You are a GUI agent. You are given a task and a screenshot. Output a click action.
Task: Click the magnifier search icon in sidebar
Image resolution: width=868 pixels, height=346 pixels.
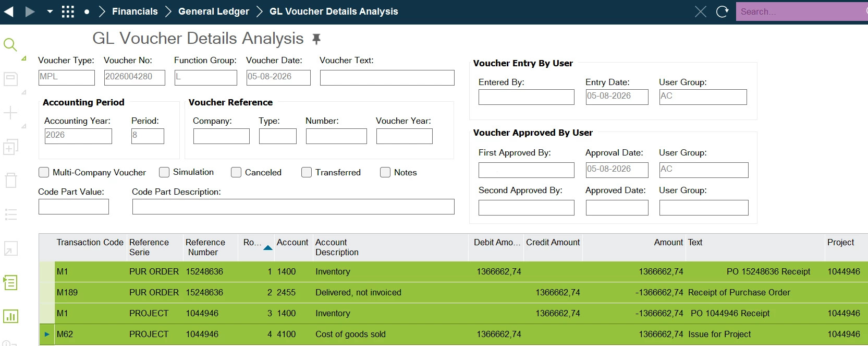[10, 45]
